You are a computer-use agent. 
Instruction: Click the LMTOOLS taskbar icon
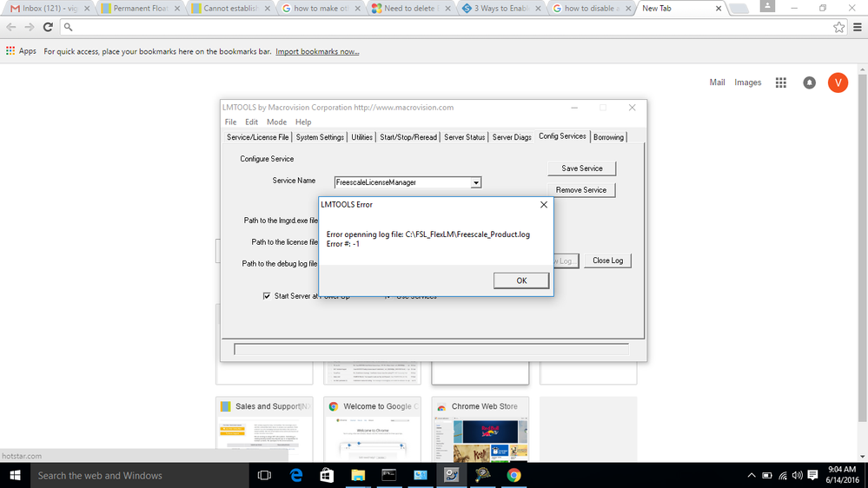tap(451, 475)
